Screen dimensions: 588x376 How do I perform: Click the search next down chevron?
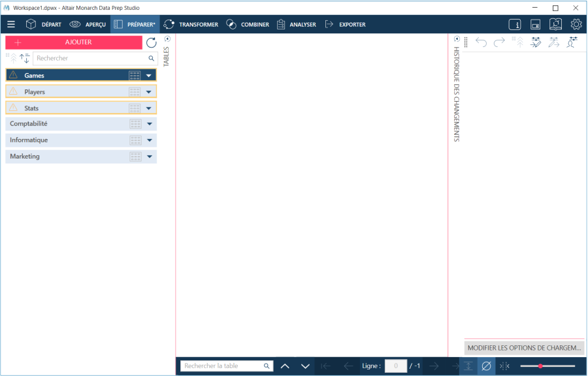pyautogui.click(x=305, y=366)
